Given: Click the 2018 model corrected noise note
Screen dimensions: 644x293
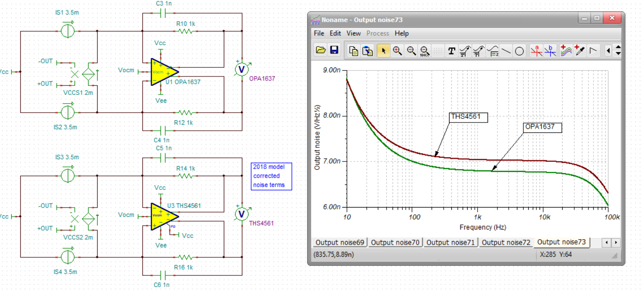Looking at the screenshot, I should (x=271, y=176).
